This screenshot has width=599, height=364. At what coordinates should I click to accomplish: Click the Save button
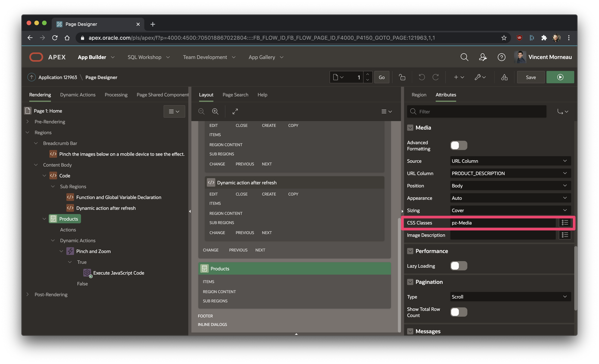pyautogui.click(x=531, y=77)
